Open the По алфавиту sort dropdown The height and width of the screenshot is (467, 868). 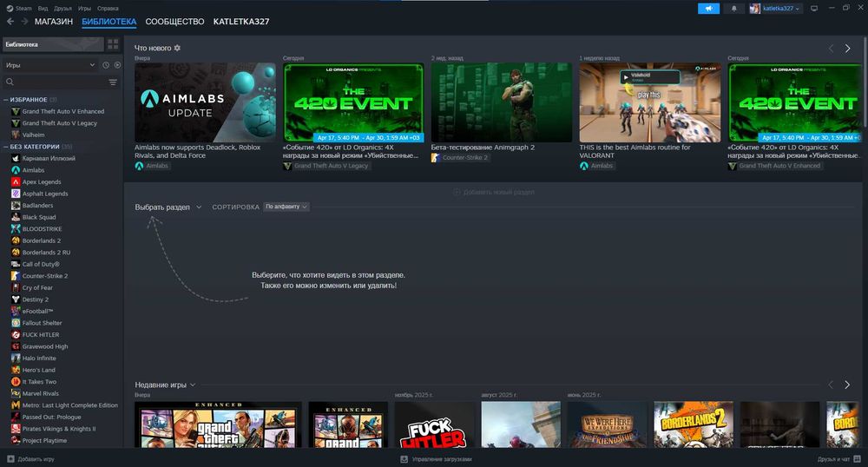286,207
